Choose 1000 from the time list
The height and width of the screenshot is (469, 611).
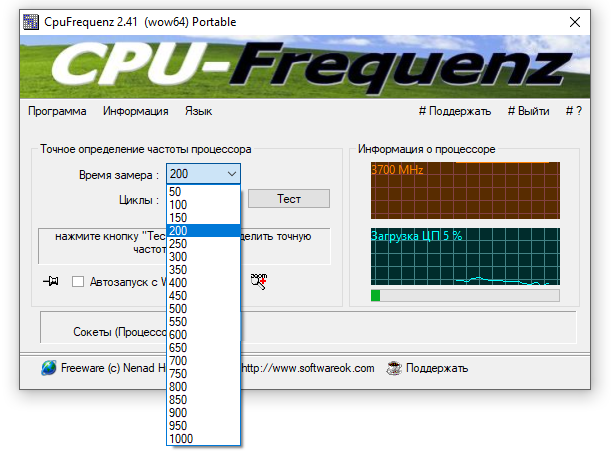click(203, 439)
